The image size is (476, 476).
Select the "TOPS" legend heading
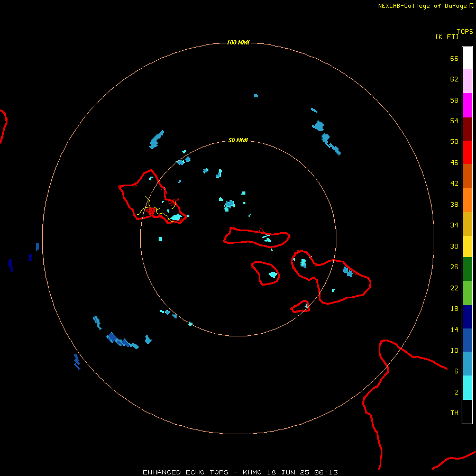point(465,31)
